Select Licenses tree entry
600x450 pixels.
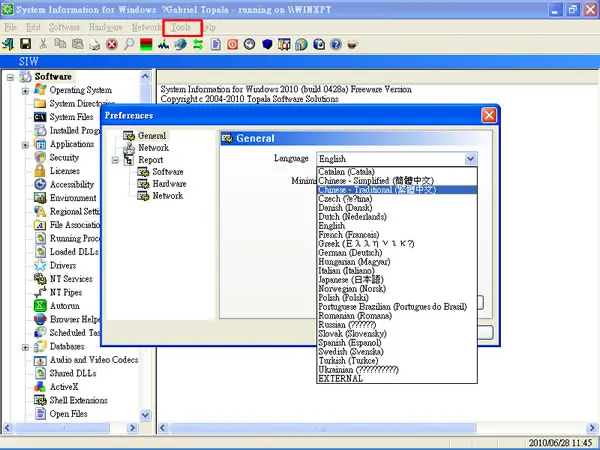tap(65, 171)
